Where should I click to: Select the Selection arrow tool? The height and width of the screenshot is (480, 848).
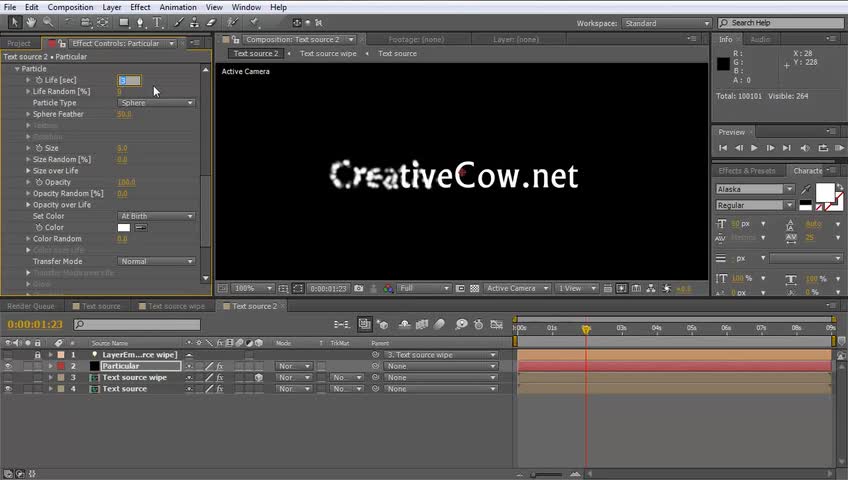(x=15, y=22)
